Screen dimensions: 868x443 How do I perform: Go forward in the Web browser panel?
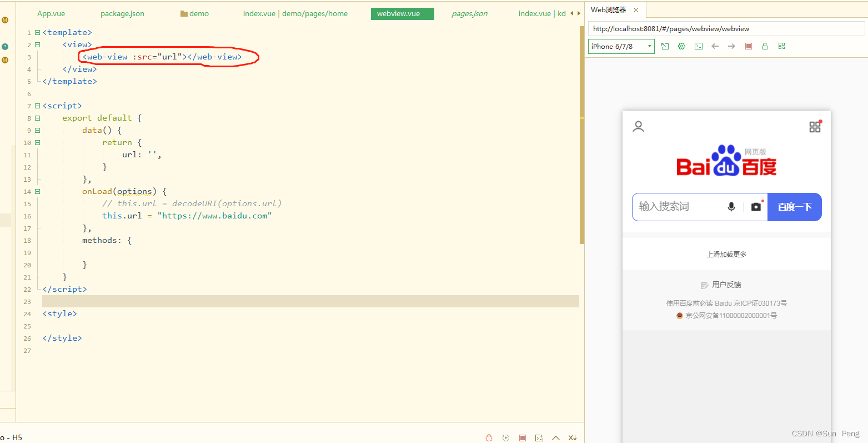(x=731, y=46)
